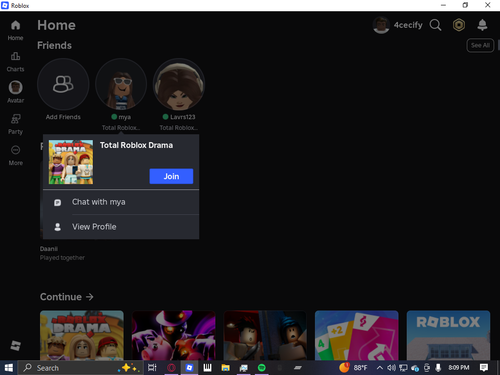
Task: Open the Windows Start menu
Action: [x=9, y=368]
